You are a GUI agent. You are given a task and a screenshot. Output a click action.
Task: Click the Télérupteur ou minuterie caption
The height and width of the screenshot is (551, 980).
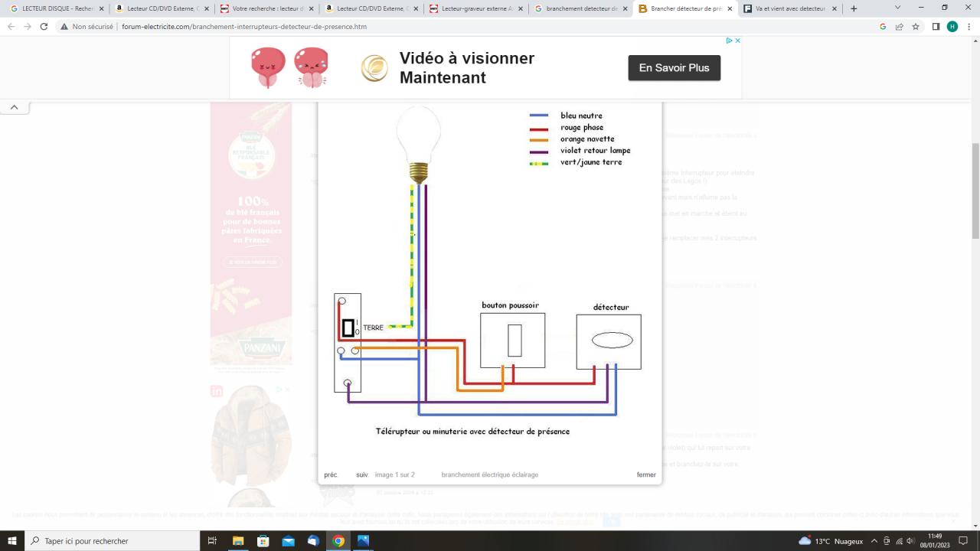point(472,432)
